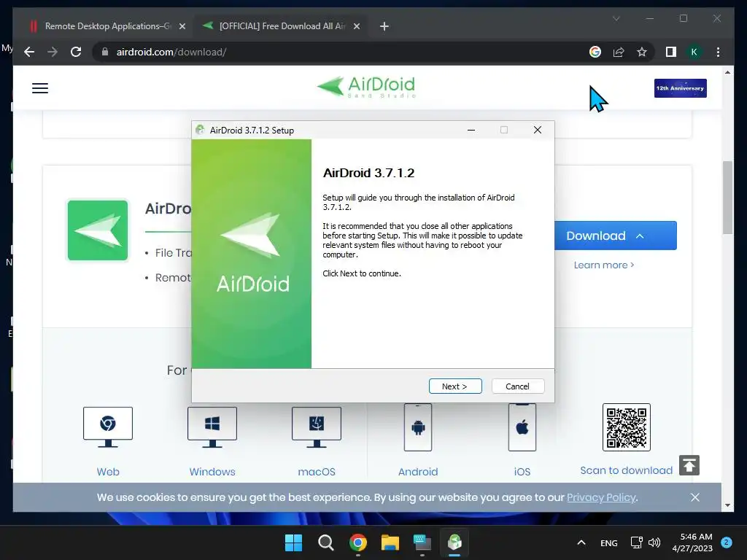Follow the Learn more link
747x560 pixels.
[603, 265]
